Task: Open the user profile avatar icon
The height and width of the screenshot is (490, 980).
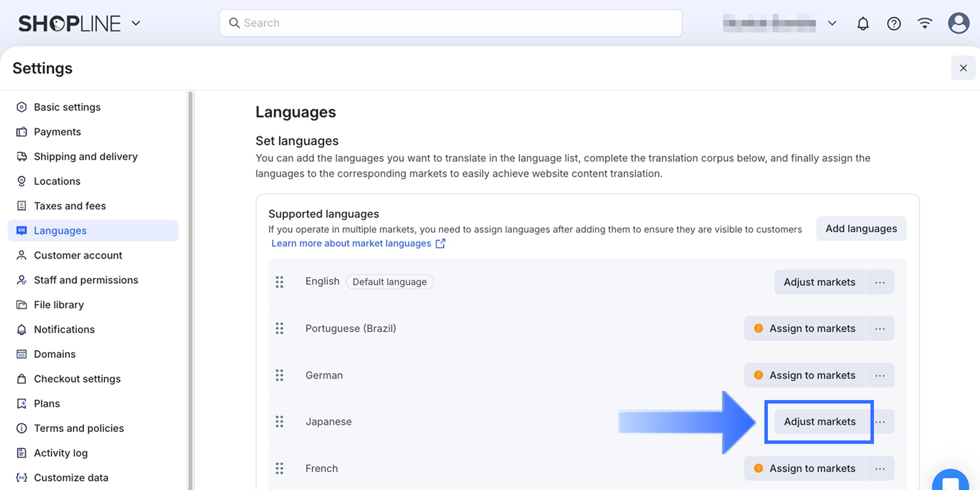Action: point(958,24)
